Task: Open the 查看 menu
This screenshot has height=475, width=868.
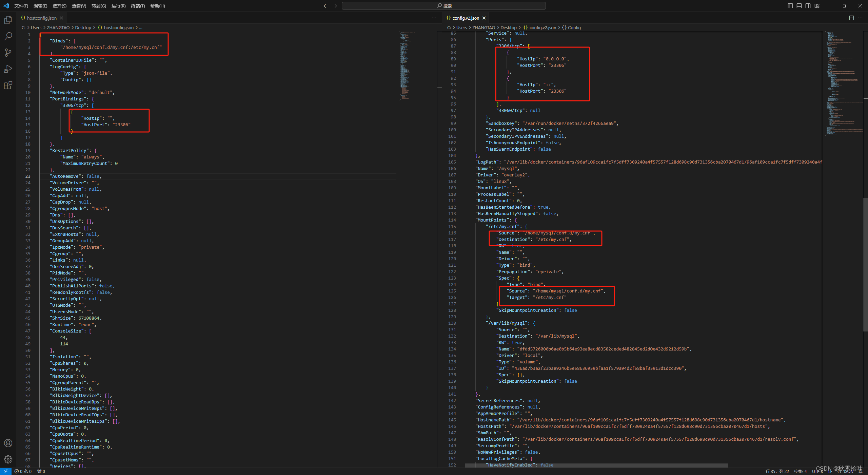Action: [x=79, y=6]
